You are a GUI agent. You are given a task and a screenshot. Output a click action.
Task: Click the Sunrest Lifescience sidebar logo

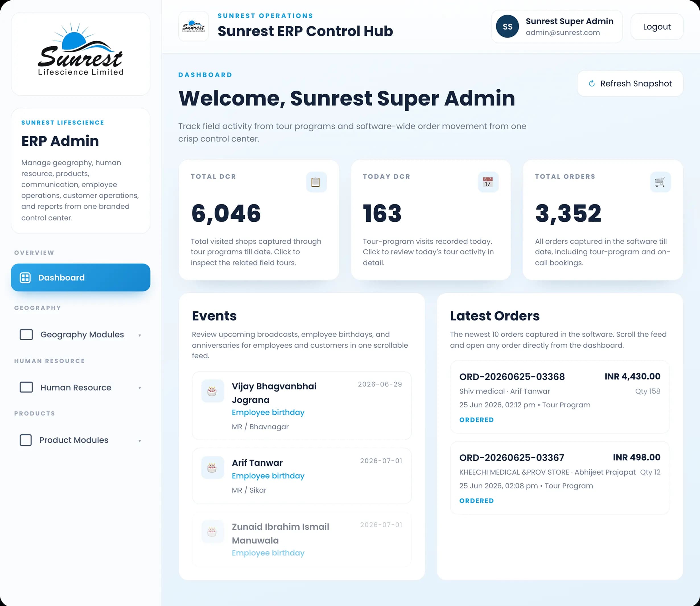point(81,50)
